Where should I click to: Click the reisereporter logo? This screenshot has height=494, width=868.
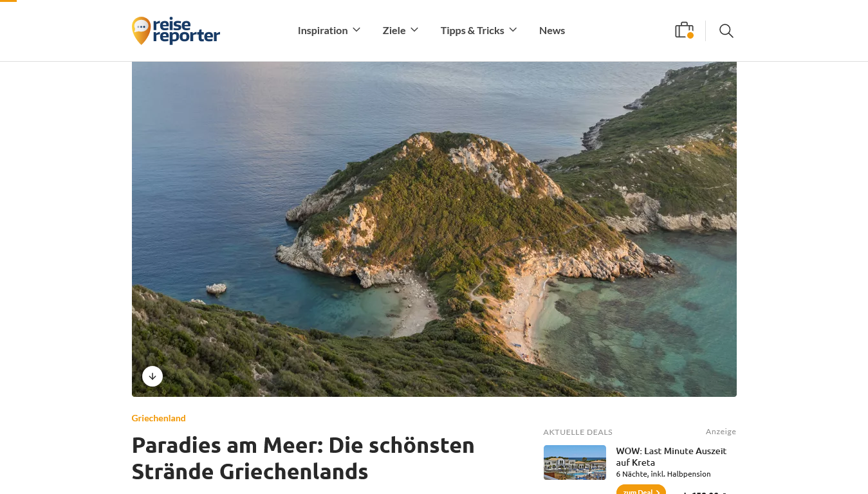click(x=176, y=31)
